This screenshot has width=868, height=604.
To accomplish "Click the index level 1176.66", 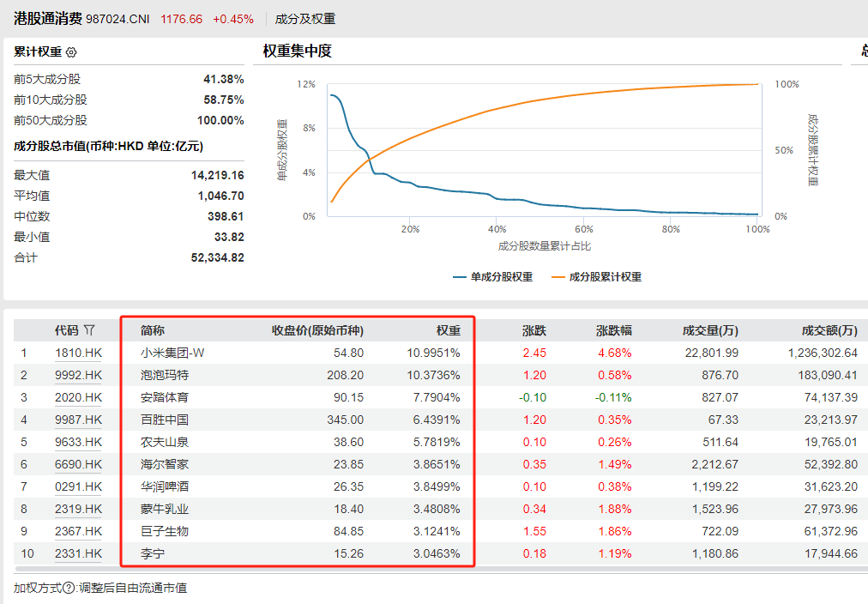I will [182, 19].
